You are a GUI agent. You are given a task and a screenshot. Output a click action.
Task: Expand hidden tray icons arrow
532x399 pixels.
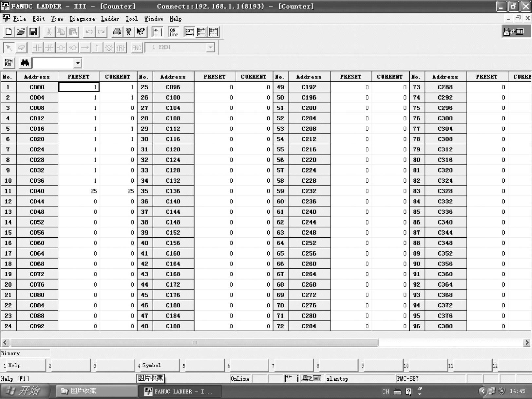click(x=482, y=391)
